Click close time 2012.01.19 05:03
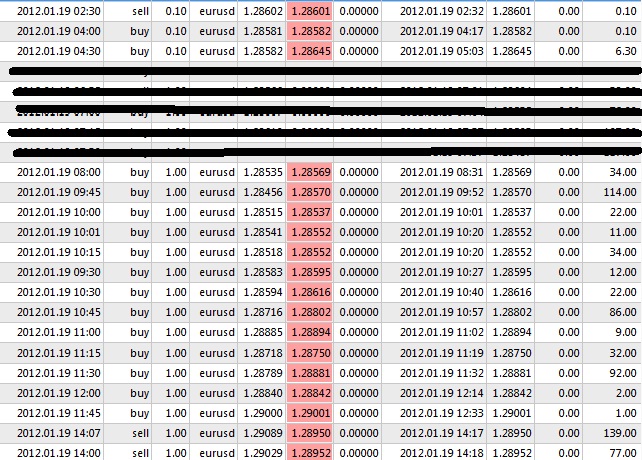The height and width of the screenshot is (460, 642). [441, 51]
